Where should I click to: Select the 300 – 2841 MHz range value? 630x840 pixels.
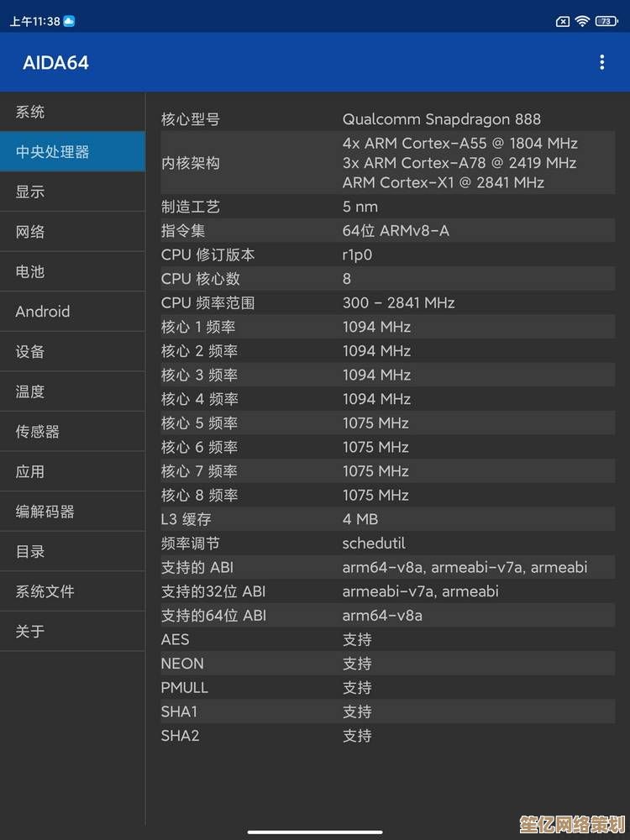[x=398, y=302]
